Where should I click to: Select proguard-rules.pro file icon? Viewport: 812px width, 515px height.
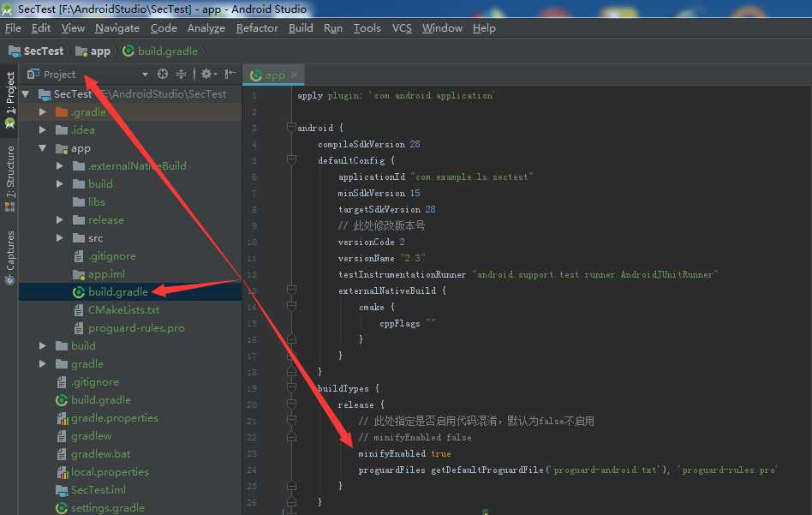pyautogui.click(x=79, y=328)
